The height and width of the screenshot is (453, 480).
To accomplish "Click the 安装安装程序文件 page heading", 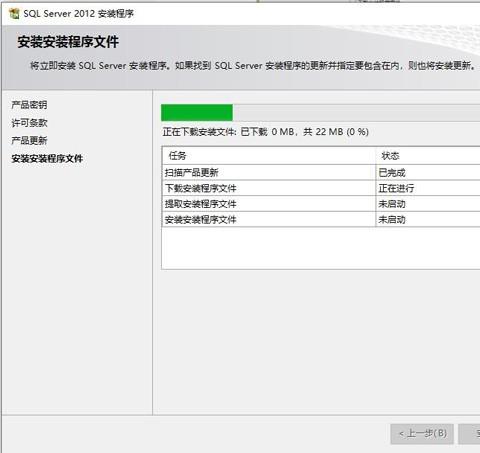I will (68, 42).
